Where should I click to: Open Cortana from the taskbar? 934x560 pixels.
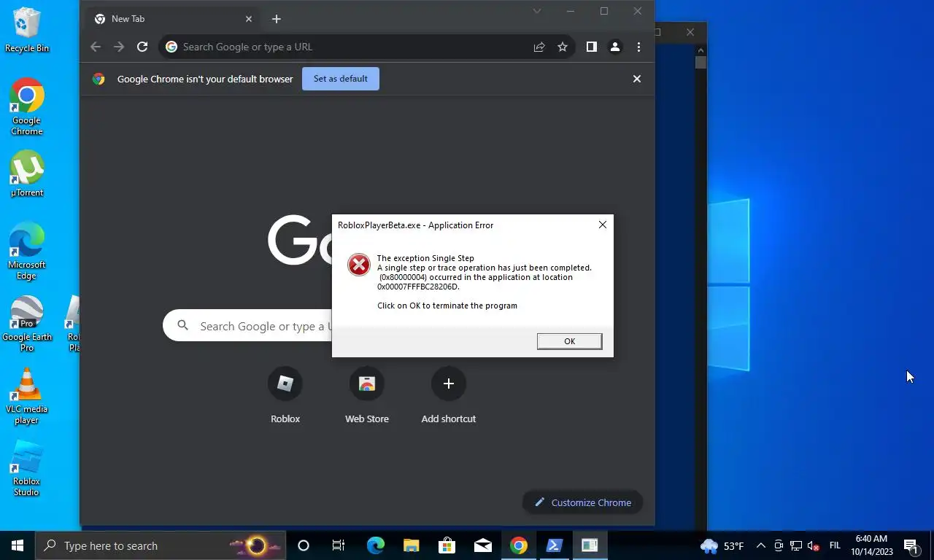click(x=304, y=545)
